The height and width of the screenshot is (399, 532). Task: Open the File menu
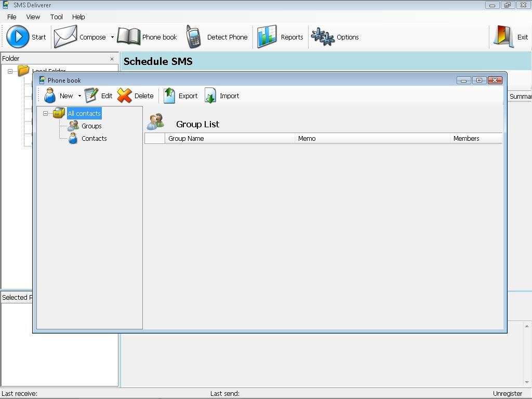11,17
